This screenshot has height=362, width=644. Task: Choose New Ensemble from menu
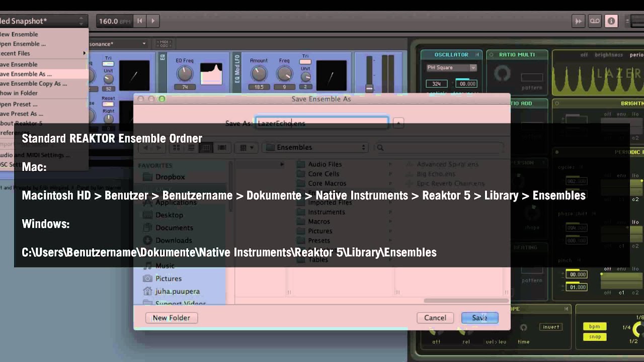coord(44,34)
